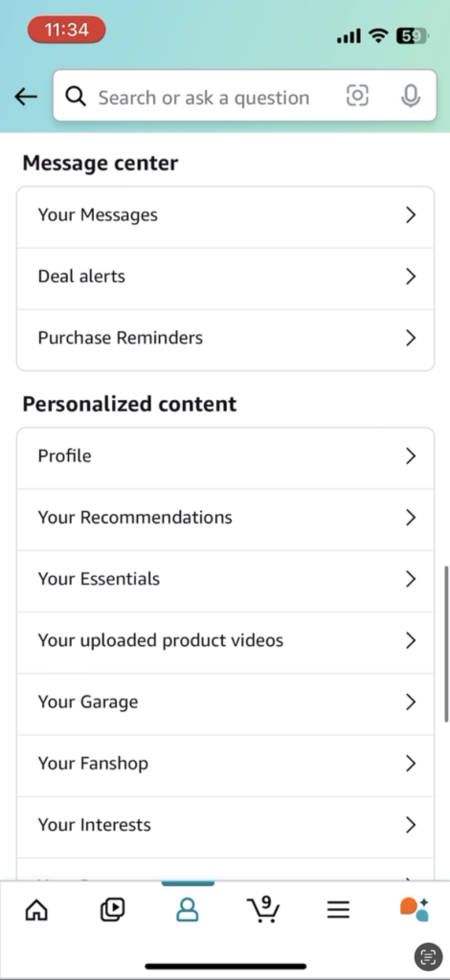This screenshot has width=450, height=980.
Task: Tap the microphone voice search icon
Action: click(x=410, y=96)
